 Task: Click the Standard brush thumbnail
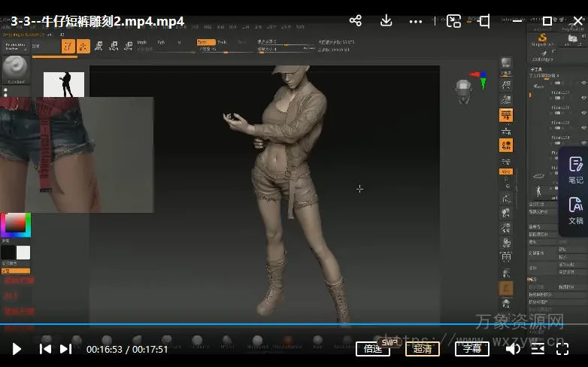pos(15,68)
